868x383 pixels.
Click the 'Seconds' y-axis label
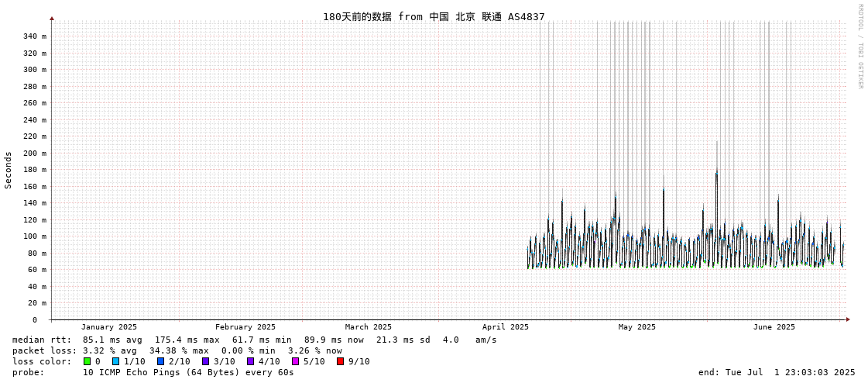[x=9, y=170]
